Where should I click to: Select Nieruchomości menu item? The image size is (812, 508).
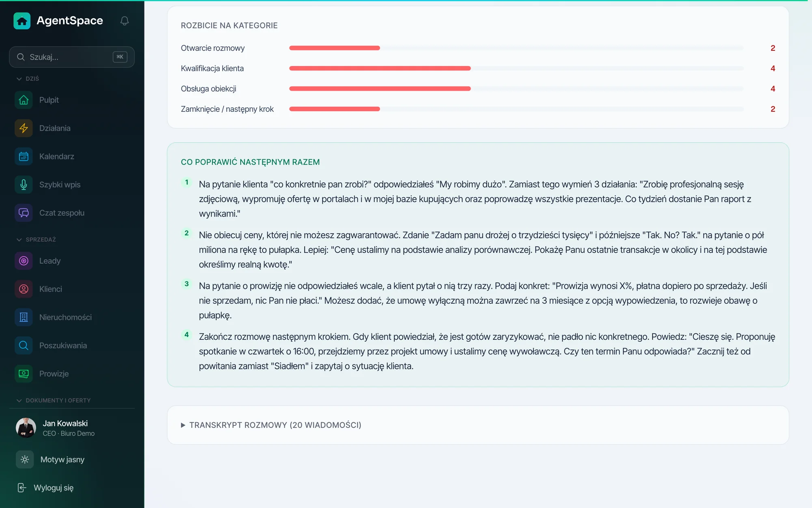72,317
